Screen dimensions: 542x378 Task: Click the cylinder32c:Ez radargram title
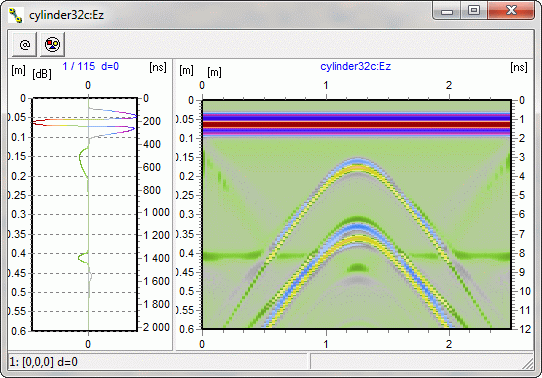click(355, 66)
